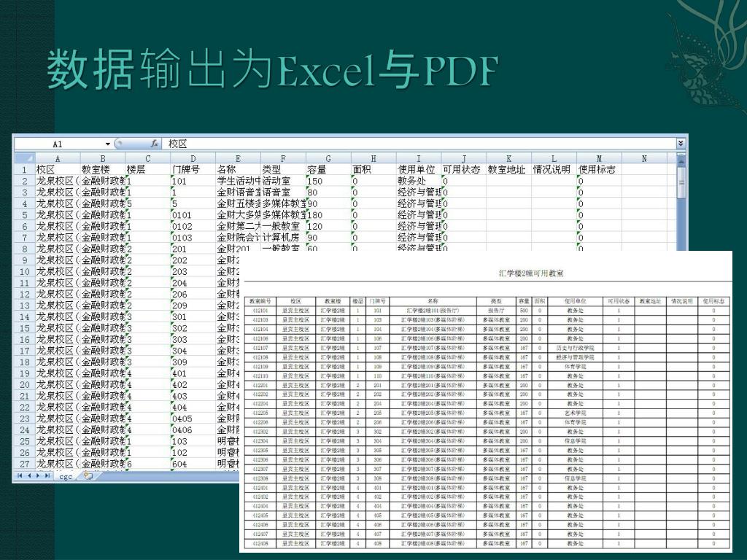Select column I header
The width and height of the screenshot is (747, 560).
pyautogui.click(x=418, y=158)
